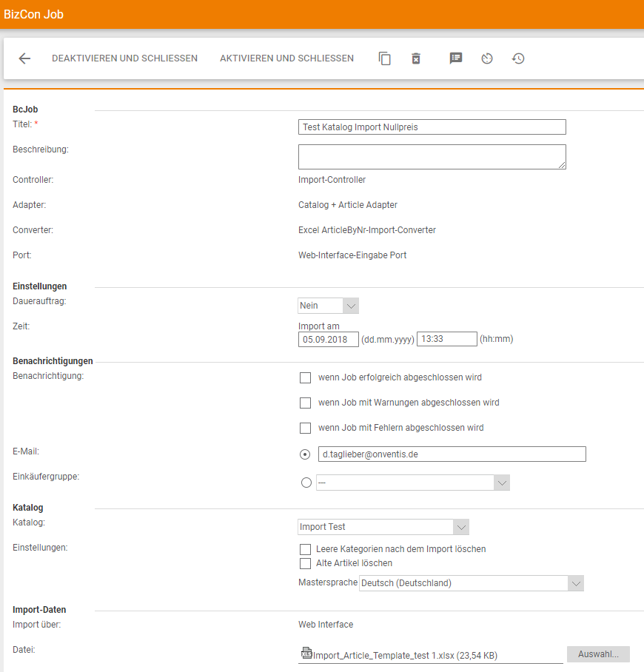Expand the Katalog 'Import Test' dropdown

pos(383,527)
